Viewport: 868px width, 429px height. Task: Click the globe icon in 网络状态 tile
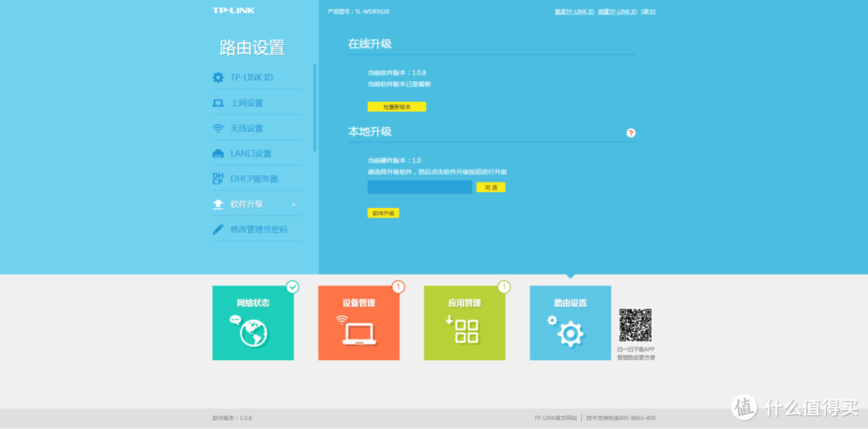[253, 333]
